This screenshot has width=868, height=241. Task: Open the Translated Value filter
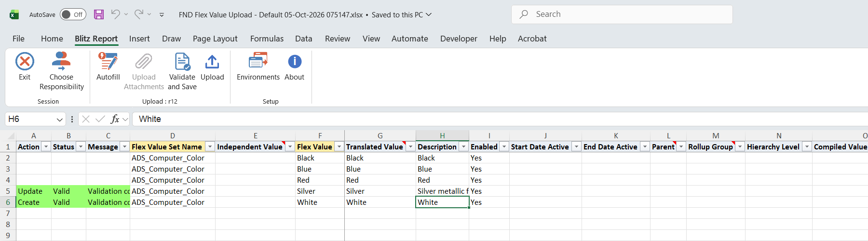(x=410, y=147)
